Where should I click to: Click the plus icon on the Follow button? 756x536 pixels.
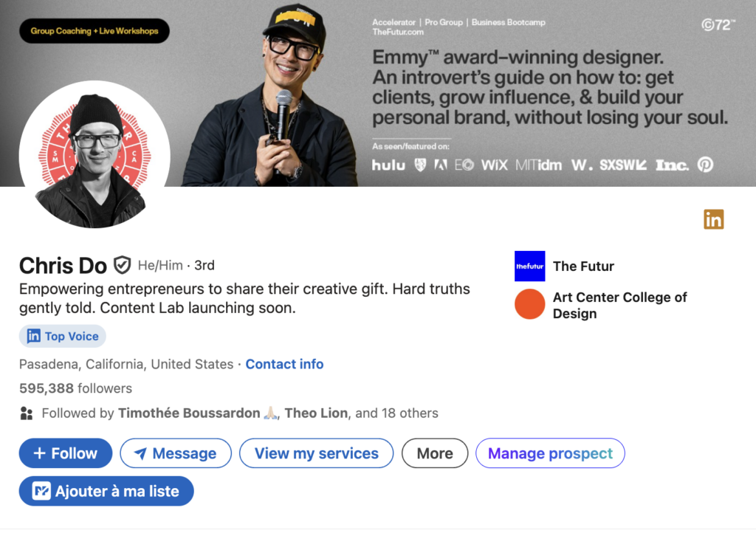[39, 453]
